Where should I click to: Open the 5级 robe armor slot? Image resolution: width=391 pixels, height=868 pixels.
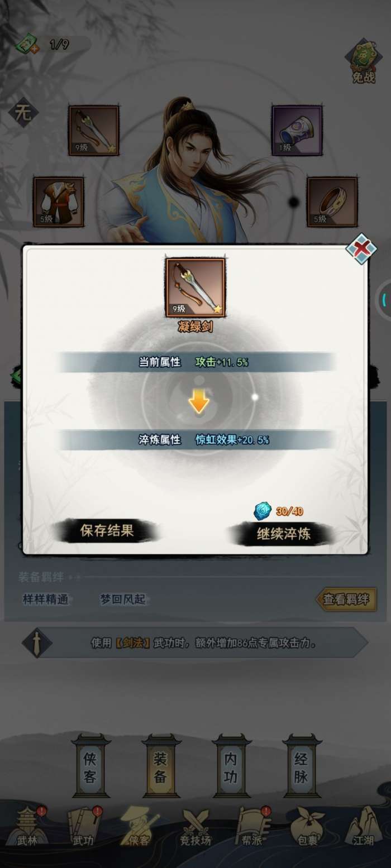[x=59, y=202]
